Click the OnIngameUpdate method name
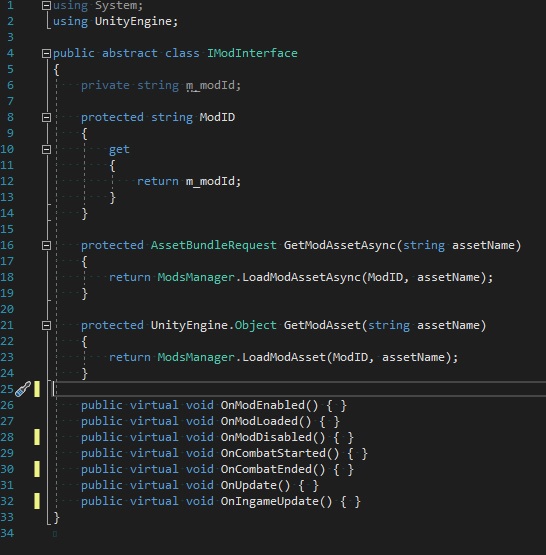546x555 pixels. click(x=269, y=501)
